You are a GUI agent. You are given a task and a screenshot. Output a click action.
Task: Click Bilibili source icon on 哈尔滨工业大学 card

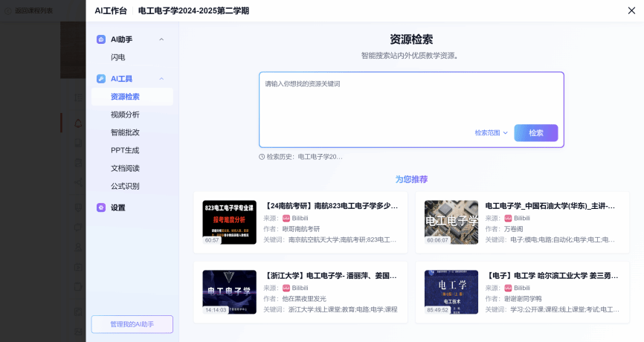tap(508, 288)
